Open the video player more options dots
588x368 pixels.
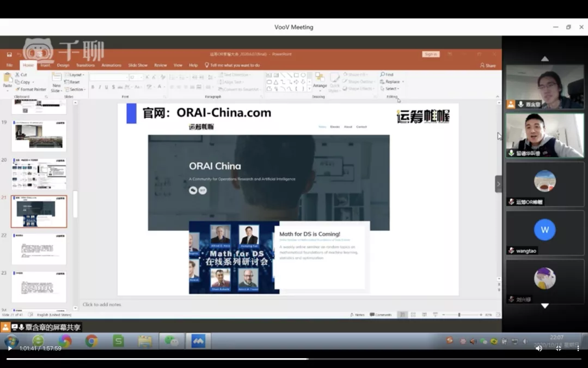578,348
